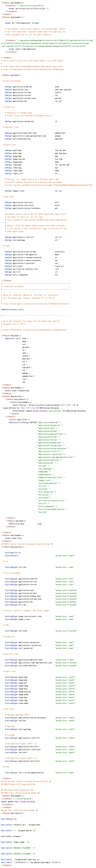Viewport: 96px width, 868px height.
Task: Click the 'AddType font/opentype' line
Action: (x=31, y=240)
